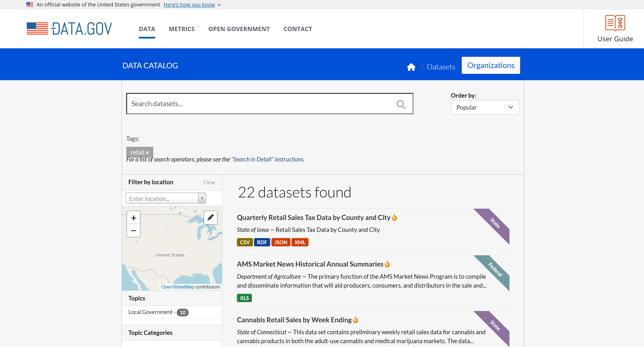Open the Order by Popular dropdown
Image resolution: width=644 pixels, height=347 pixels.
pos(485,107)
